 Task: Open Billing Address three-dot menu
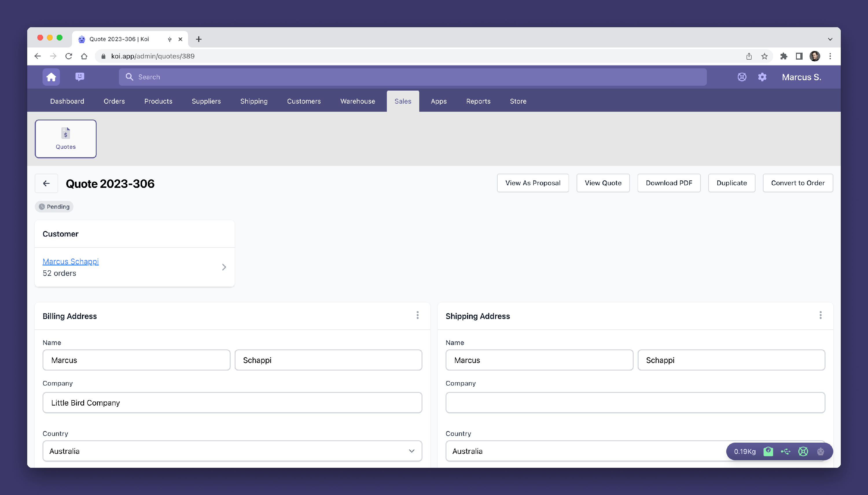click(418, 316)
